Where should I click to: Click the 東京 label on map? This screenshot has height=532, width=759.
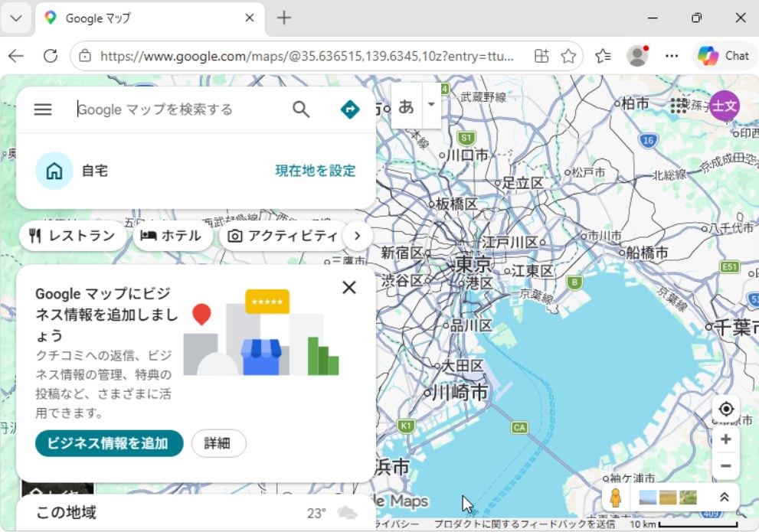coord(473,265)
